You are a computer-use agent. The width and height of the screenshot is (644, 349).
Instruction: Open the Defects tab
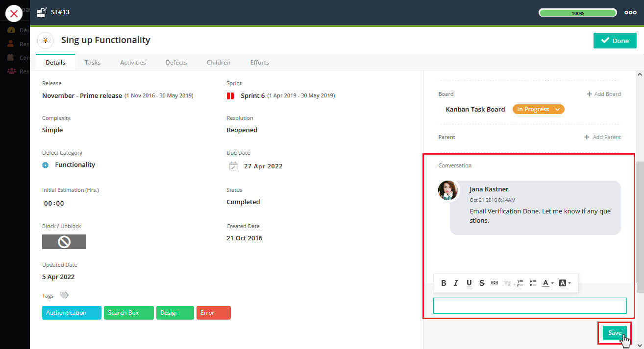[176, 62]
